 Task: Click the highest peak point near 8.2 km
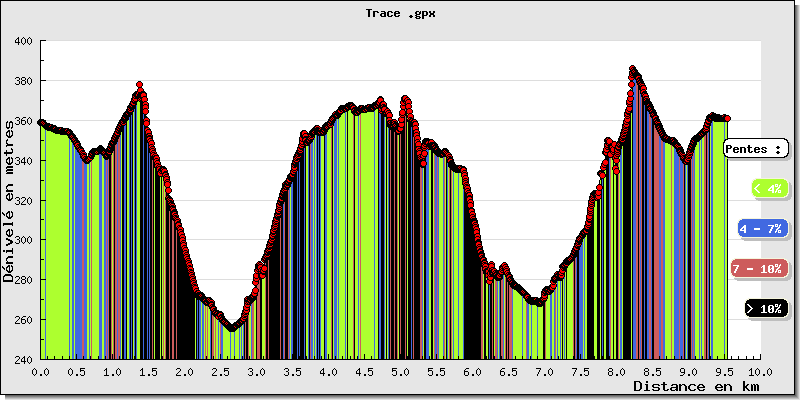pyautogui.click(x=632, y=69)
